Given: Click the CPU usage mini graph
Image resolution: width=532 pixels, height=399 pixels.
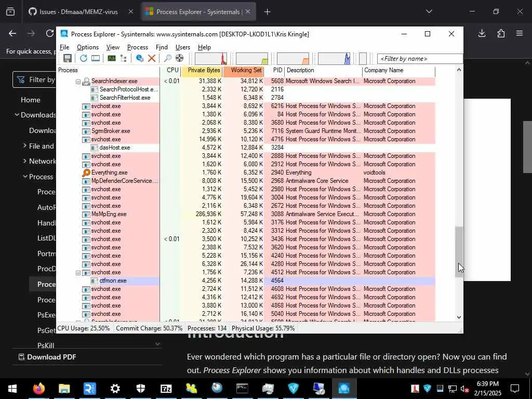Looking at the screenshot, I should point(211,58).
